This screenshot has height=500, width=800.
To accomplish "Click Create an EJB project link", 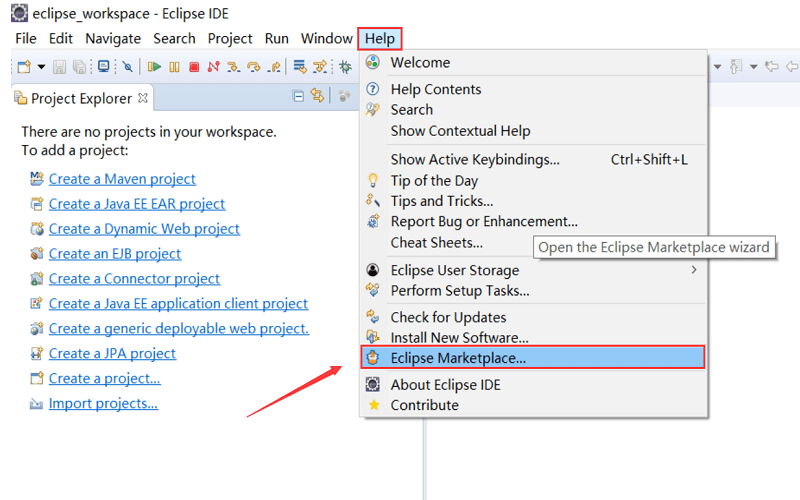I will pyautogui.click(x=115, y=254).
